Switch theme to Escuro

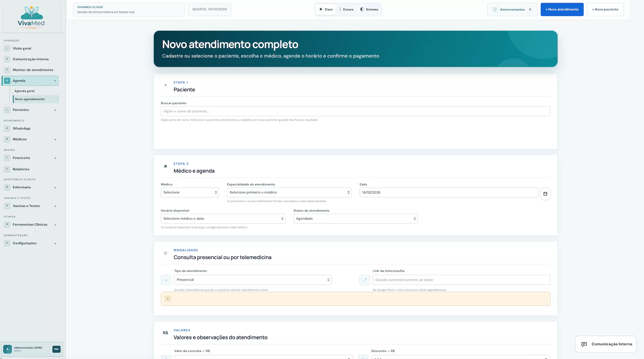point(346,9)
